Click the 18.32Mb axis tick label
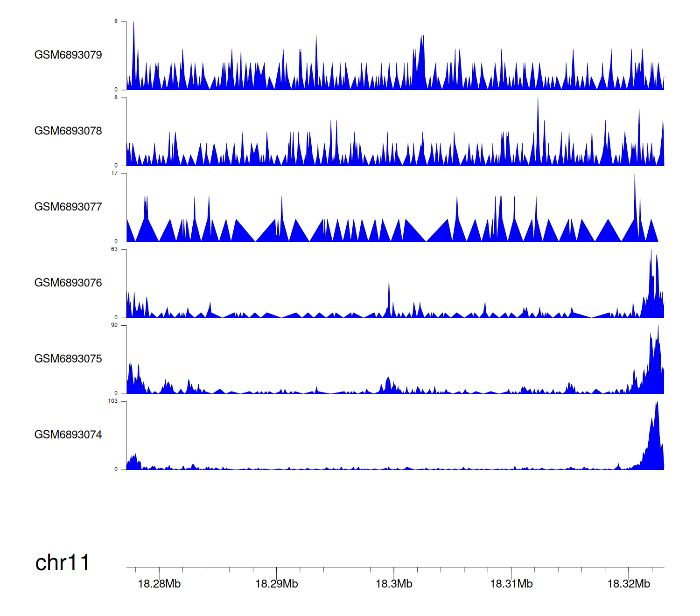The width and height of the screenshot is (700, 616). pos(628,584)
